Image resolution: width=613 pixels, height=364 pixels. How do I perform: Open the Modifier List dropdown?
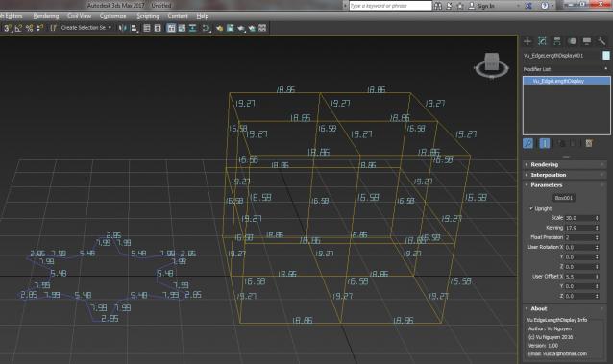click(x=566, y=69)
